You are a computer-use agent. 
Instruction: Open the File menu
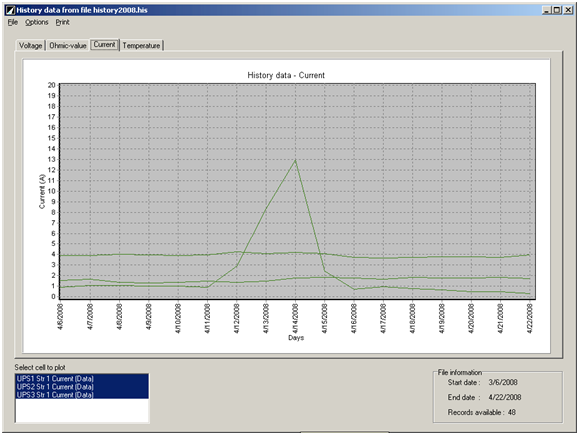13,22
